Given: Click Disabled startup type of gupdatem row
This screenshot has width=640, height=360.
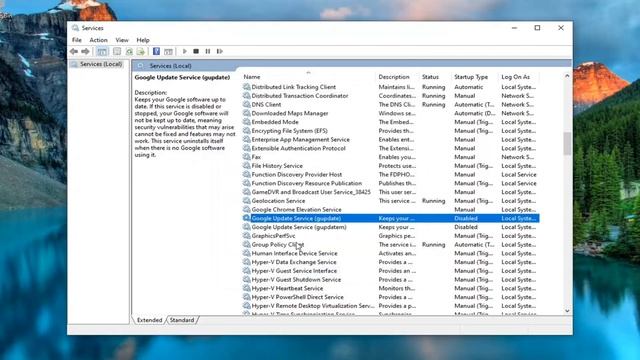Looking at the screenshot, I should [466, 227].
